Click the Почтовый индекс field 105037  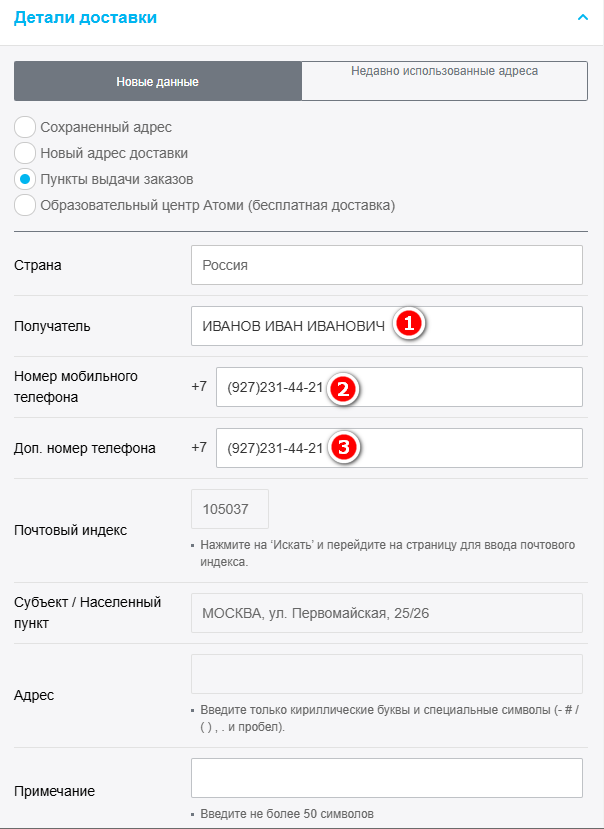[229, 509]
